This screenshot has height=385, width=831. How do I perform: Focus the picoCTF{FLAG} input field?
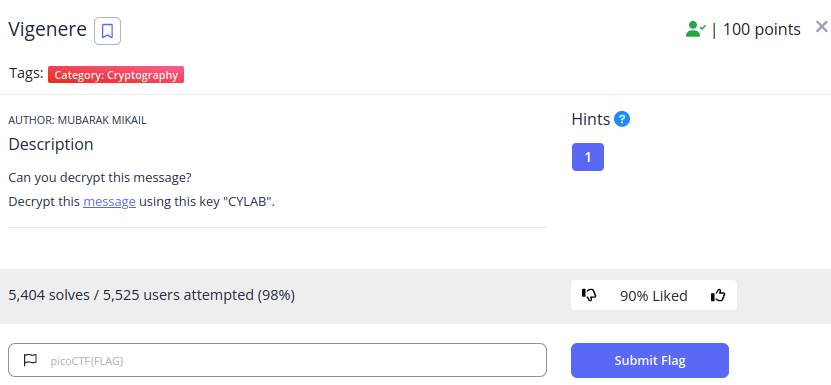(x=277, y=360)
